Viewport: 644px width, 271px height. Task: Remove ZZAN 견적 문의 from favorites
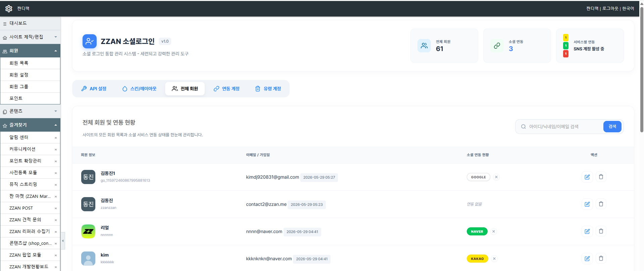[x=56, y=220]
